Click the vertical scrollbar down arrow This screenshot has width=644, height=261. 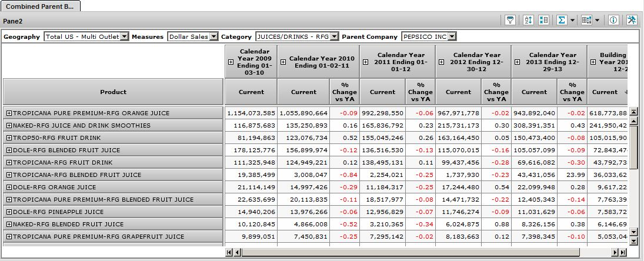(x=633, y=240)
